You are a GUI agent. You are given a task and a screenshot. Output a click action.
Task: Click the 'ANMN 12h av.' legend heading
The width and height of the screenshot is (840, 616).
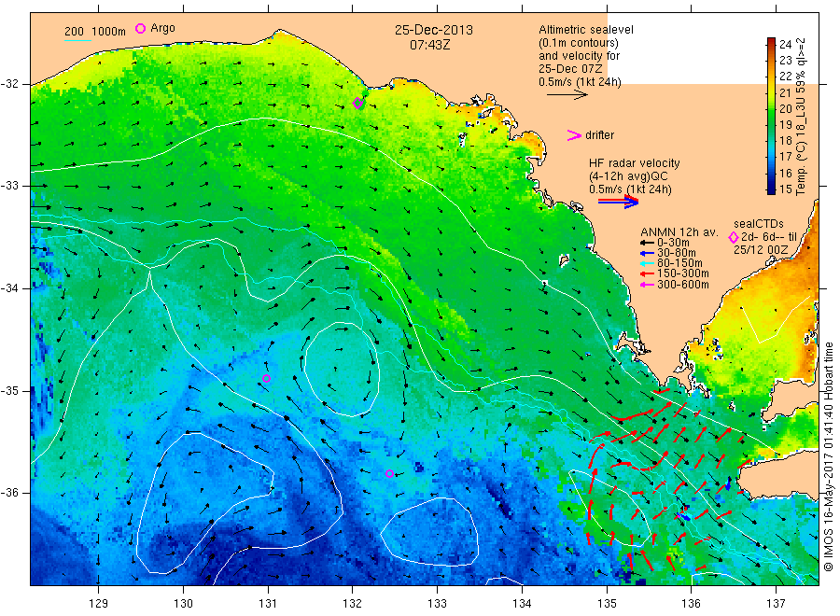[x=679, y=232]
